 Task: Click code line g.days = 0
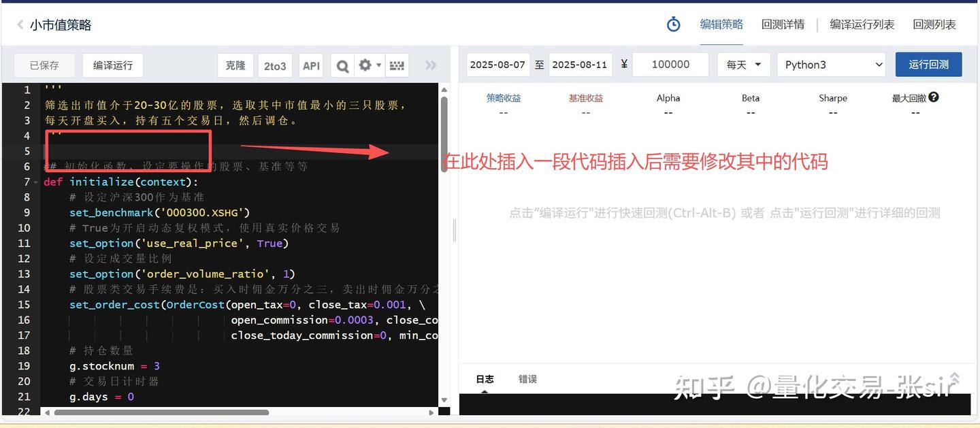coord(101,397)
